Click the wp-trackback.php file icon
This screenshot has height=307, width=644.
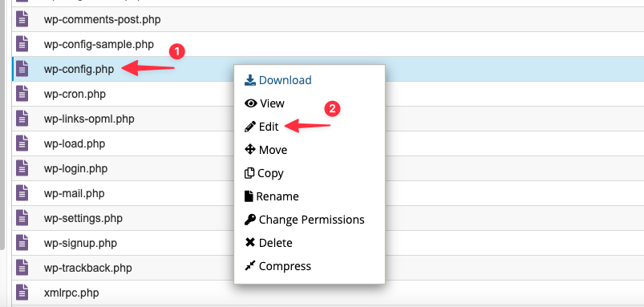click(x=22, y=268)
